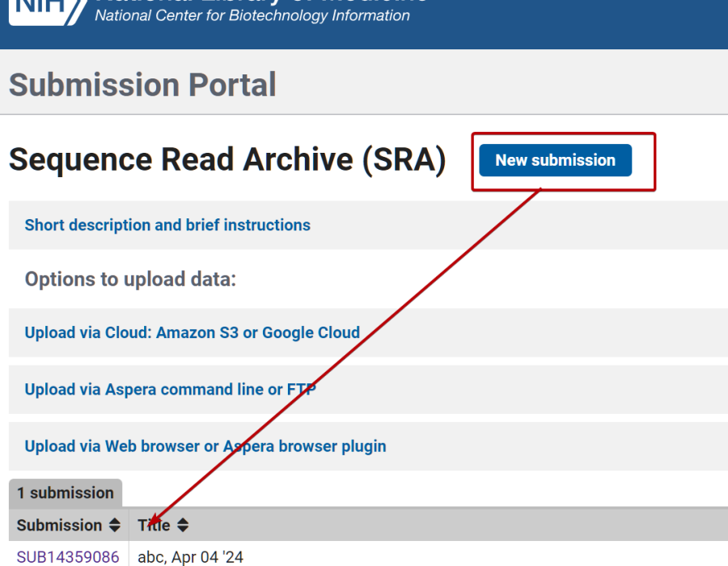The image size is (728, 566).
Task: Click the New submission button
Action: pyautogui.click(x=555, y=161)
